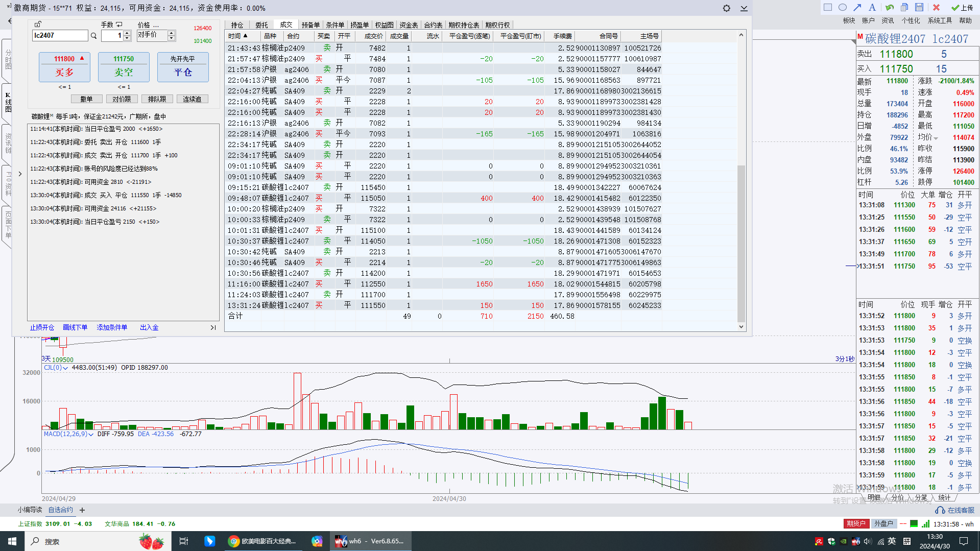Click the 买多 buy long button
Viewport: 980px width, 551px height.
coord(64,67)
